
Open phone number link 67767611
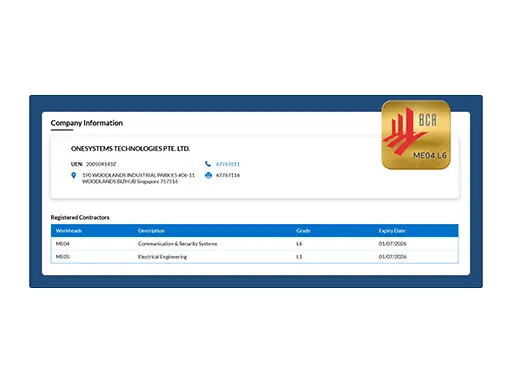[228, 164]
